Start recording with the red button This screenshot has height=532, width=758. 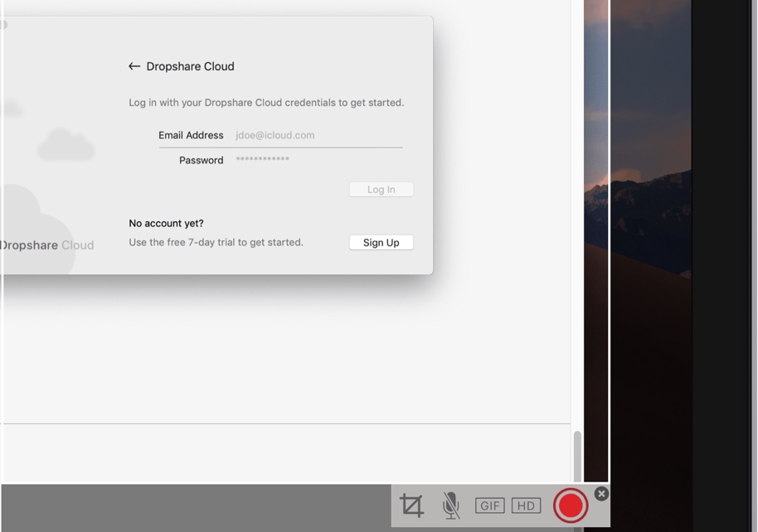pyautogui.click(x=571, y=505)
